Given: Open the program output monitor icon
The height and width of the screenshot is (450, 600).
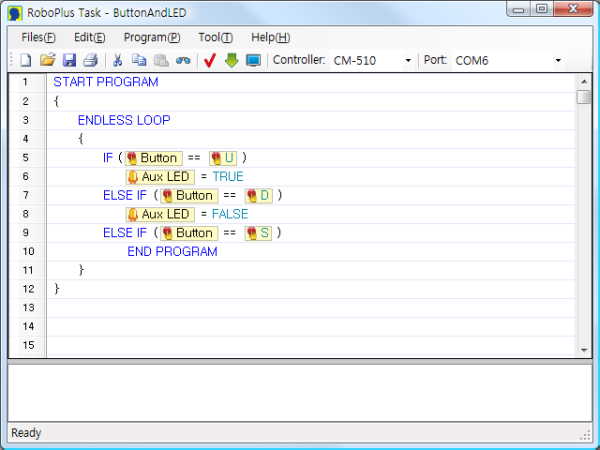Looking at the screenshot, I should 253,60.
